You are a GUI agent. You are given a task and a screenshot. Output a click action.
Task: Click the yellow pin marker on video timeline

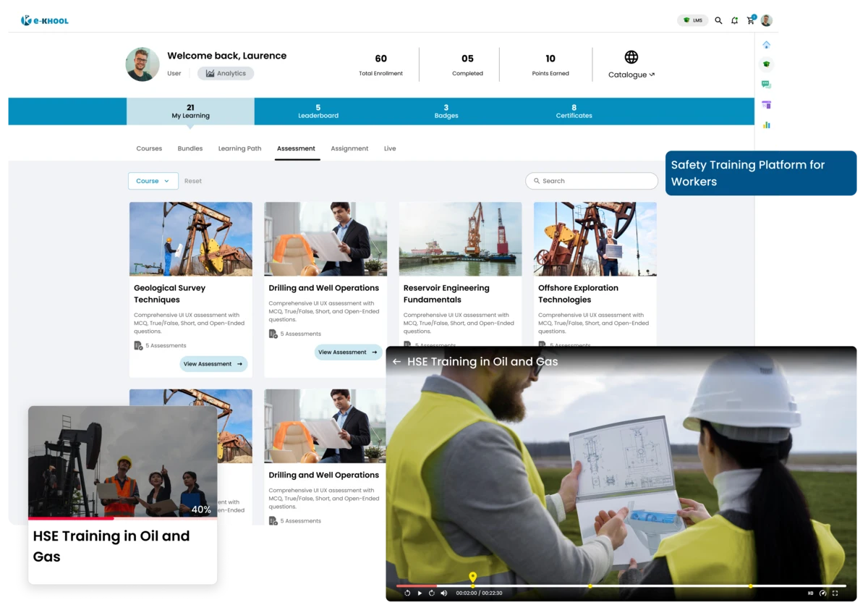pos(472,577)
